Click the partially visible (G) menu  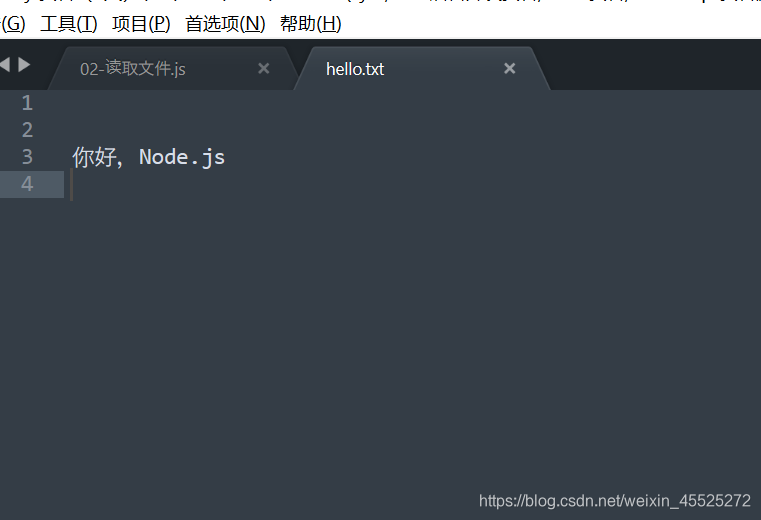(13, 24)
